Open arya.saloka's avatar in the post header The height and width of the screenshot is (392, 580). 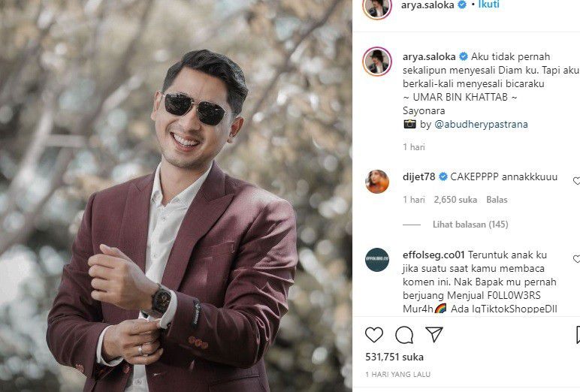(x=377, y=6)
